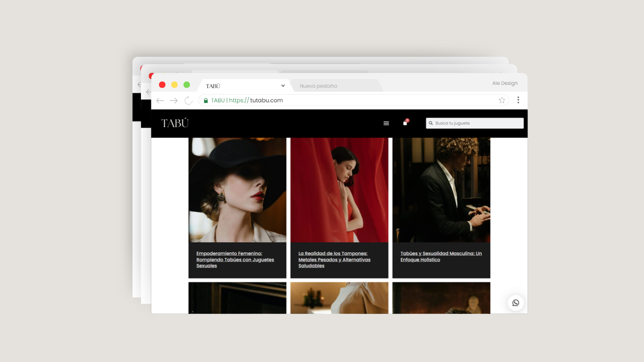The width and height of the screenshot is (644, 362).
Task: Reload the page with the refresh icon
Action: click(x=188, y=100)
